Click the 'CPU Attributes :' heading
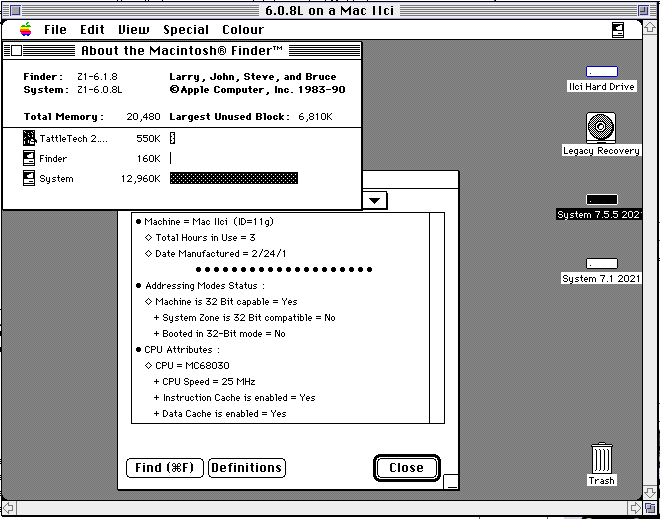 click(x=178, y=349)
